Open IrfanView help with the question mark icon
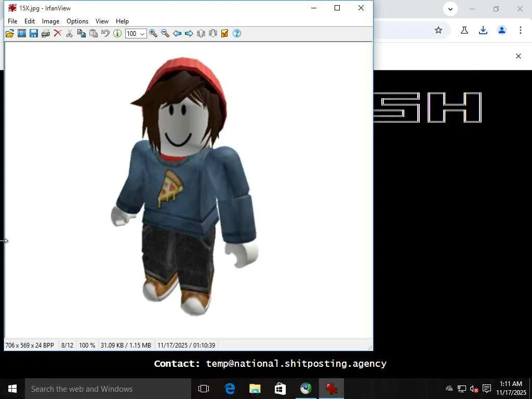This screenshot has width=532, height=399. pyautogui.click(x=237, y=33)
